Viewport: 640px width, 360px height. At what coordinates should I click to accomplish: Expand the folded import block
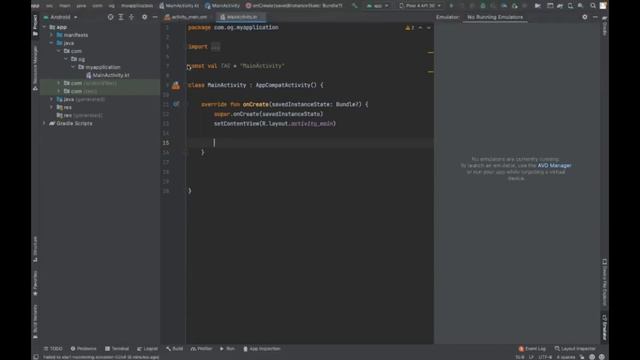point(216,47)
